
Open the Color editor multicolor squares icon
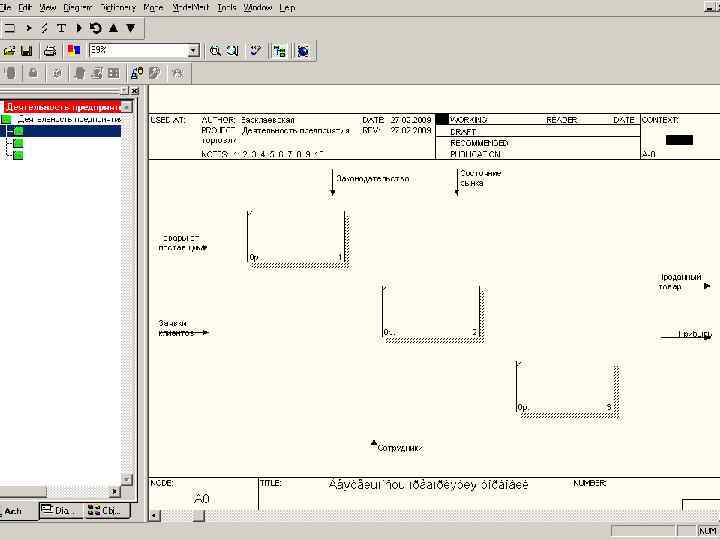click(74, 50)
